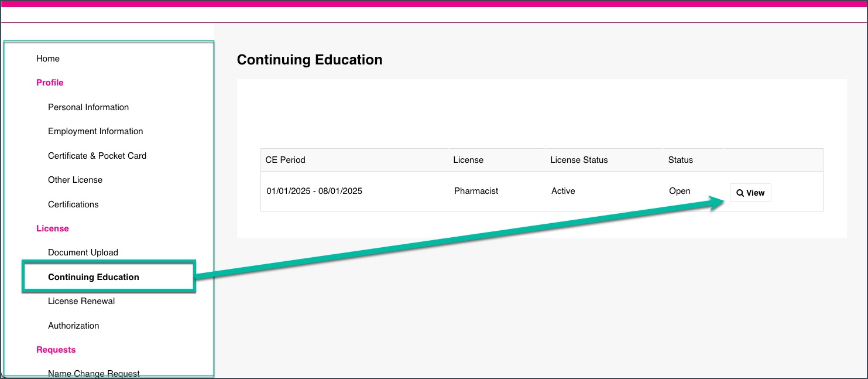This screenshot has height=379, width=868.
Task: Open License Renewal page
Action: click(81, 301)
